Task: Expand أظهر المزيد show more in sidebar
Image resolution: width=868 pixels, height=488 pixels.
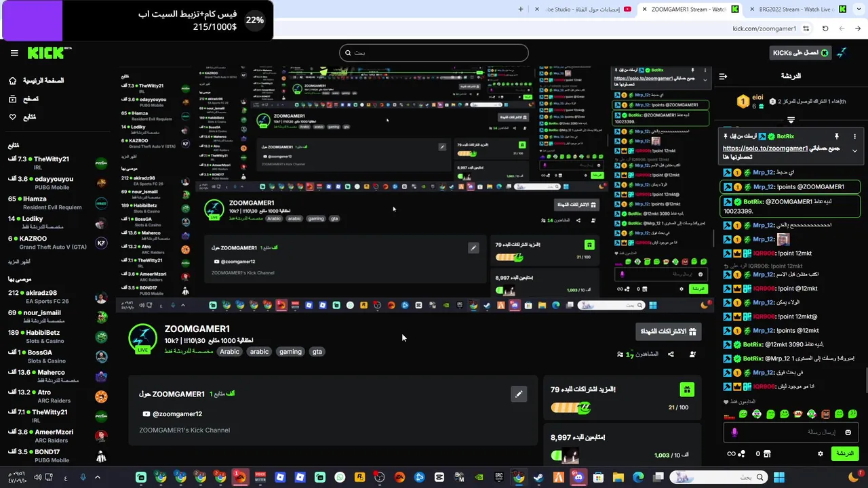Action: coord(19,262)
